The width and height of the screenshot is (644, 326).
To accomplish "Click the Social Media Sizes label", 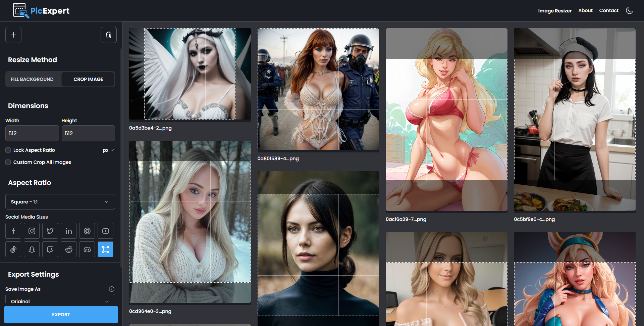I will pos(26,217).
